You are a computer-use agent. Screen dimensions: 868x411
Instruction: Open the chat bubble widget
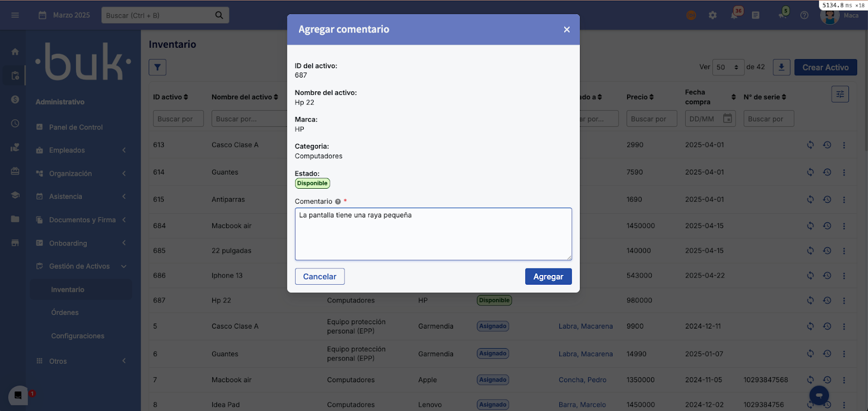[x=819, y=395]
